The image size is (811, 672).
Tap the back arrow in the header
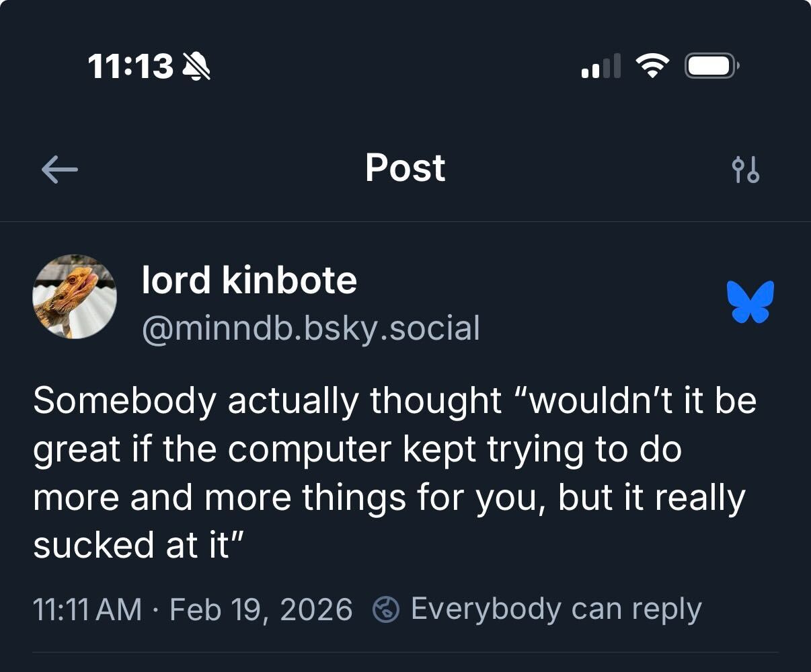click(x=59, y=170)
